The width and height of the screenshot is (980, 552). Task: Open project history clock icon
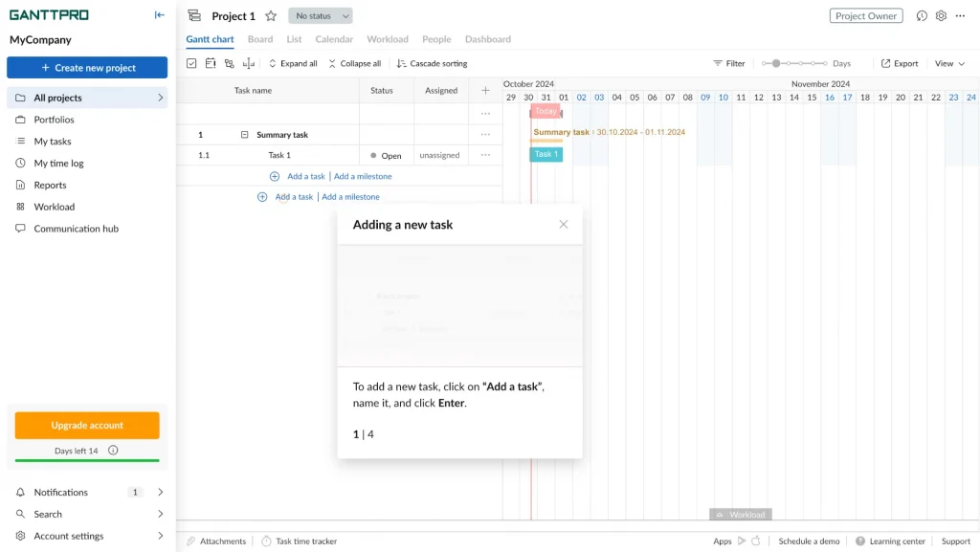[922, 16]
